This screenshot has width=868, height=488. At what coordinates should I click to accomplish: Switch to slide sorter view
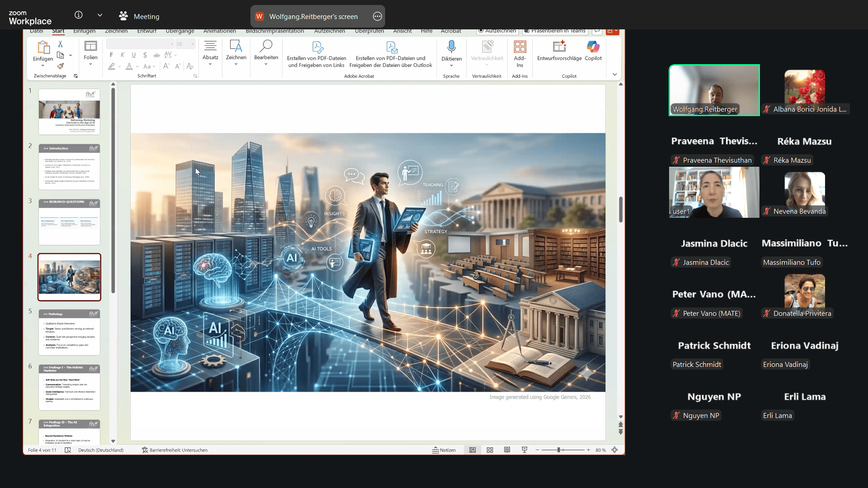tap(490, 450)
